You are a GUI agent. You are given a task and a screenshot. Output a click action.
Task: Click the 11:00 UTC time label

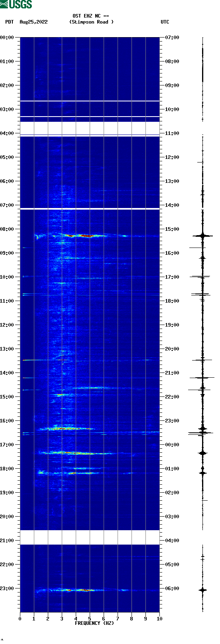[x=172, y=133]
